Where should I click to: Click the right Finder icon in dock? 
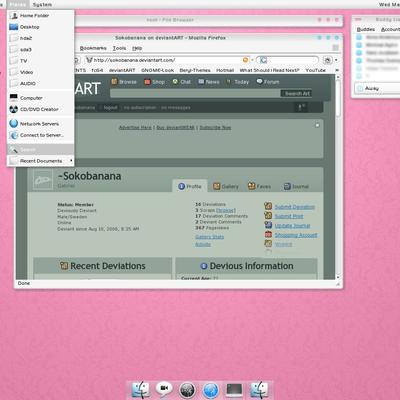point(259,390)
